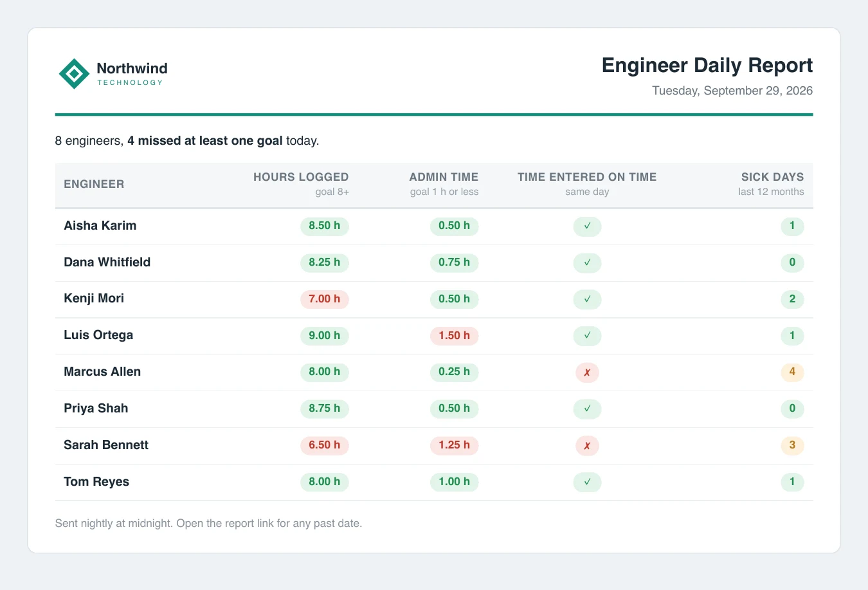
Task: Select Luis Ortega's time-entered checkmark
Action: point(587,336)
